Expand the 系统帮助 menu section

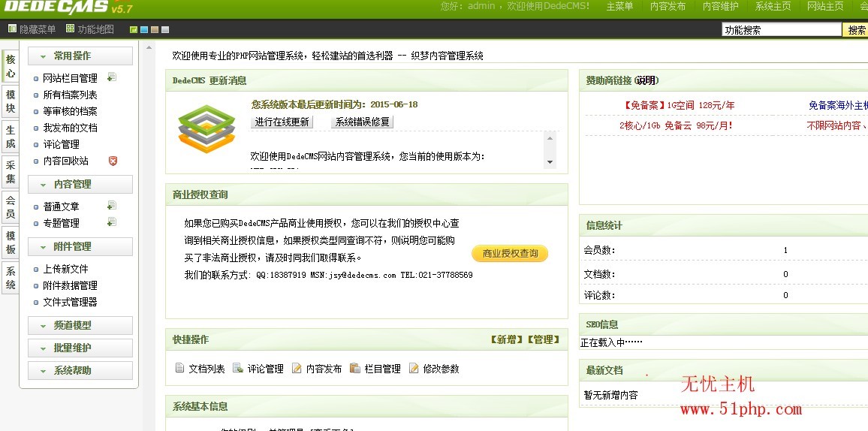tap(80, 371)
